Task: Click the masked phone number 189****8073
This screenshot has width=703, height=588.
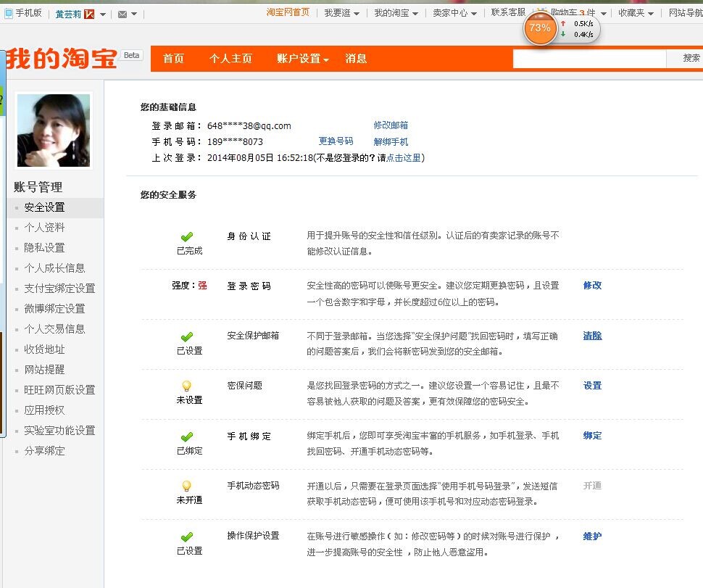Action: (235, 141)
